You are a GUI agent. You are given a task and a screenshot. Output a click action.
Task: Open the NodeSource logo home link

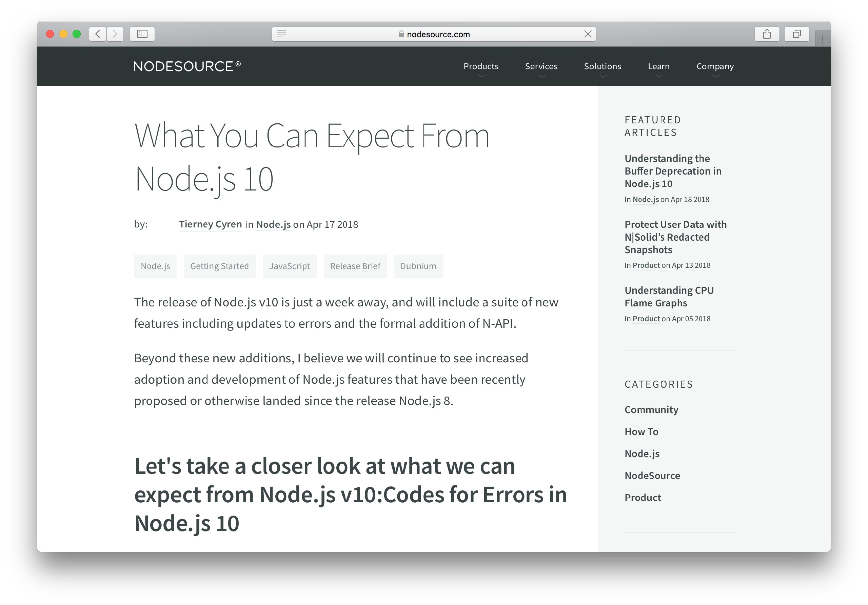click(x=187, y=66)
